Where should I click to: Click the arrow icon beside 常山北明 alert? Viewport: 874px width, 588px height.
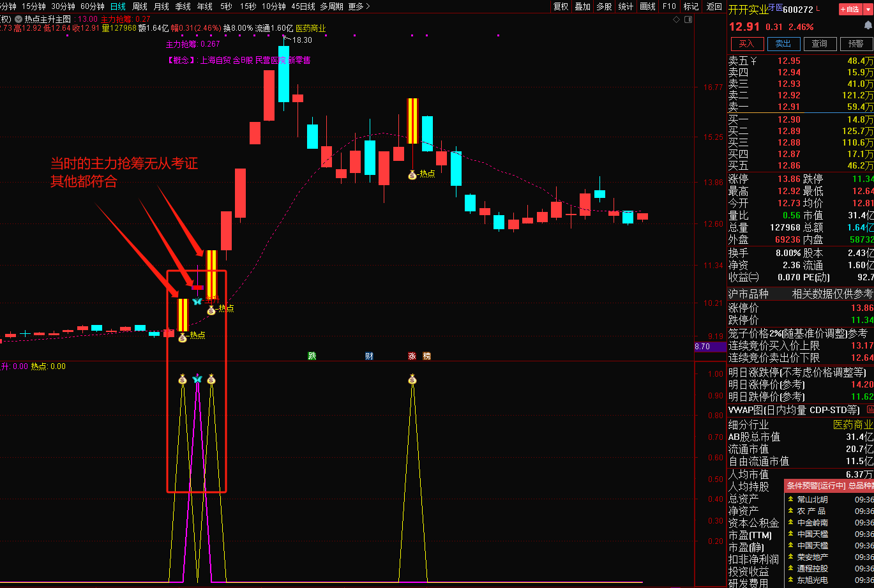[791, 499]
